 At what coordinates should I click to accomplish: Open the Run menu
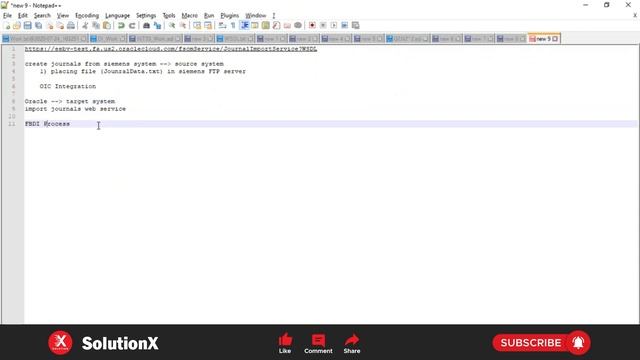coord(209,16)
